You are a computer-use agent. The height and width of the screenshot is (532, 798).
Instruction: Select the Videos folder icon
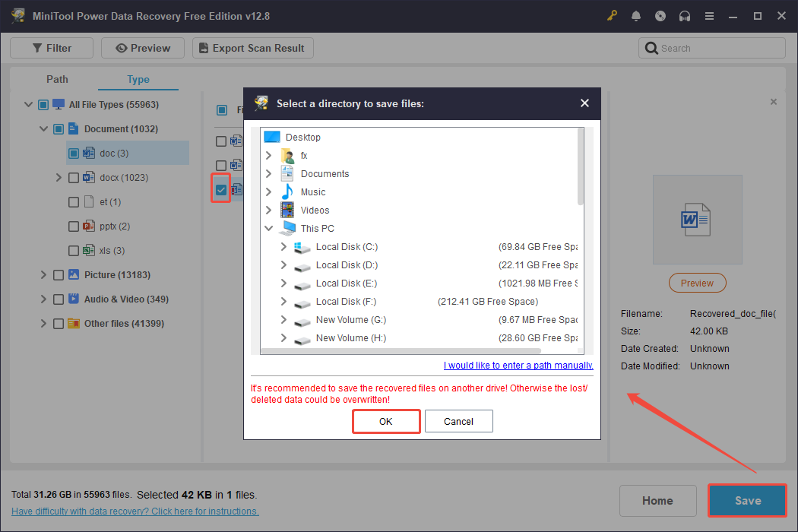(287, 210)
